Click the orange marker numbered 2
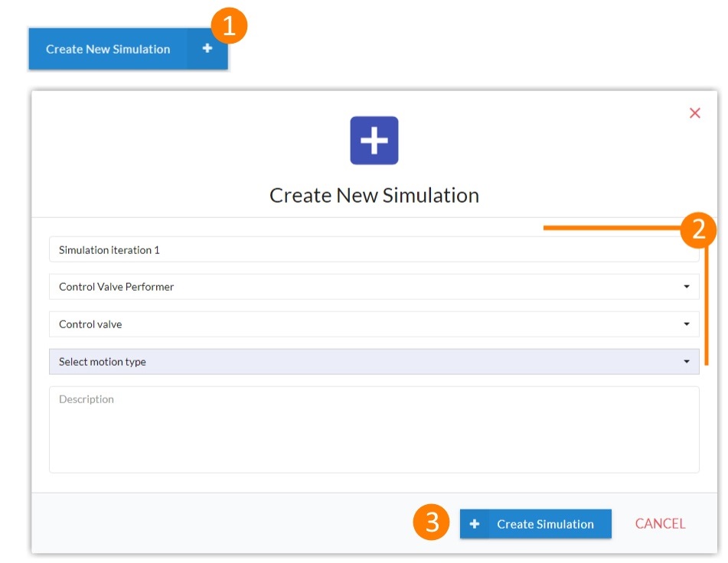 tap(700, 229)
